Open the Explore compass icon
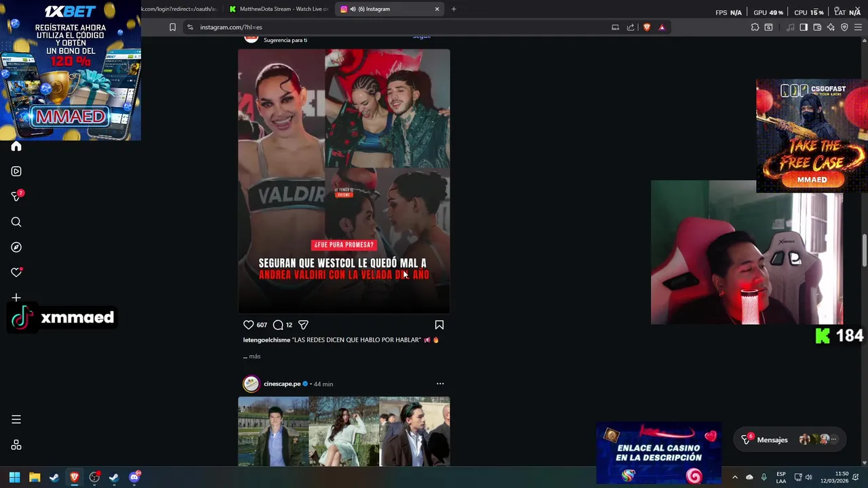This screenshot has height=488, width=868. point(16,247)
